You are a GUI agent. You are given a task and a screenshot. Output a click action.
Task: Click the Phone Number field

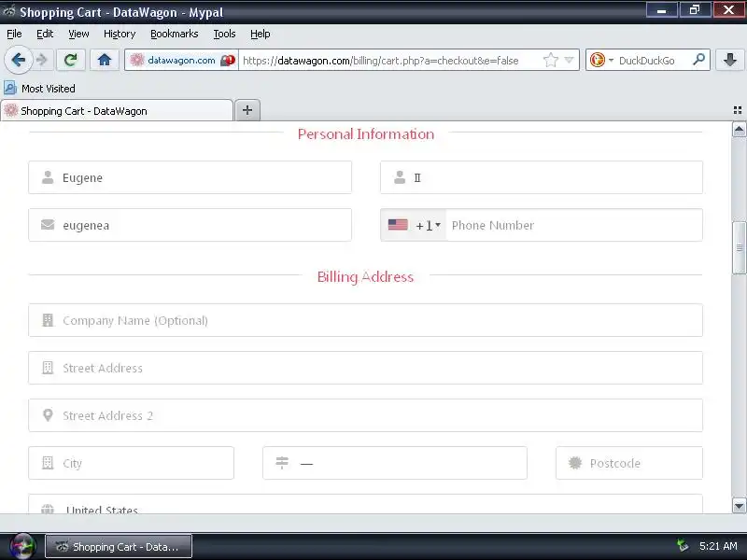pyautogui.click(x=573, y=225)
